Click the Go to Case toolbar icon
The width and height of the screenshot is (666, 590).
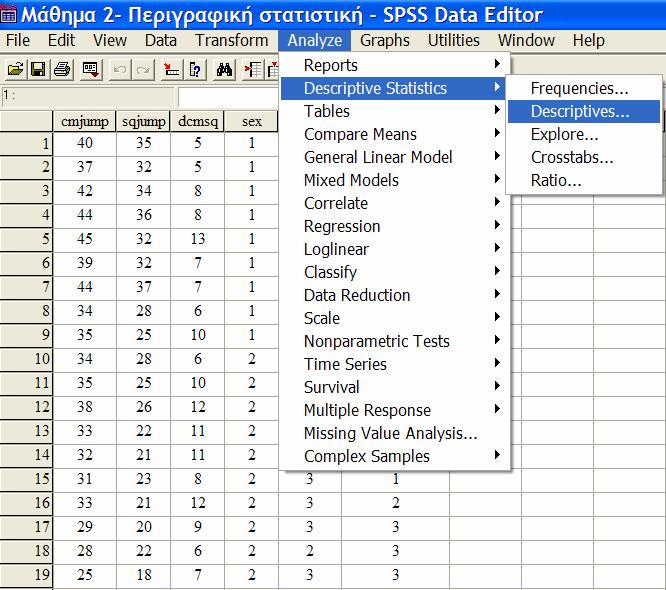tap(172, 69)
